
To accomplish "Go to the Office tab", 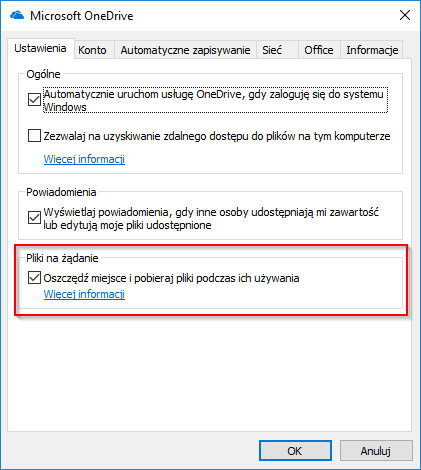I will (x=319, y=50).
